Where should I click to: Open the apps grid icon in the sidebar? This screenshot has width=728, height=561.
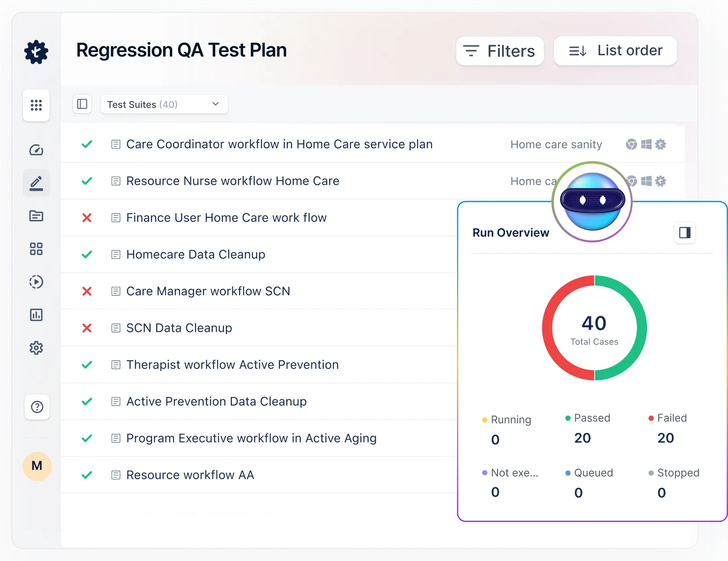tap(36, 106)
